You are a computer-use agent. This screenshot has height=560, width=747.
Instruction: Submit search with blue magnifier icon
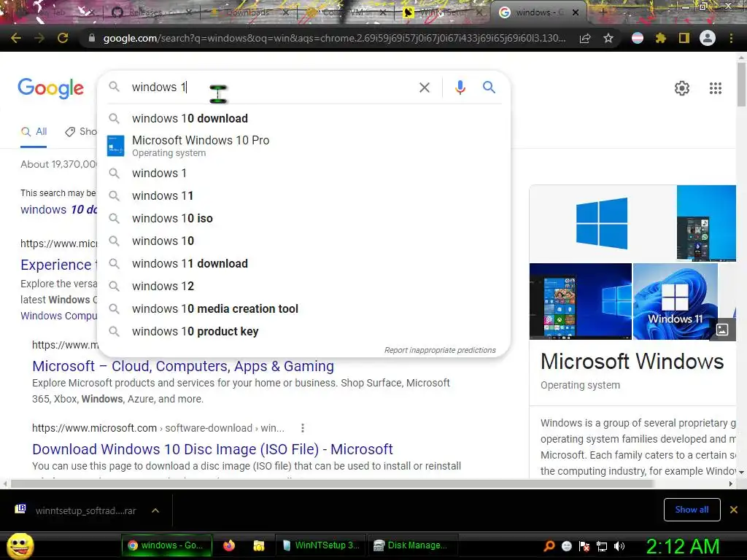(489, 87)
